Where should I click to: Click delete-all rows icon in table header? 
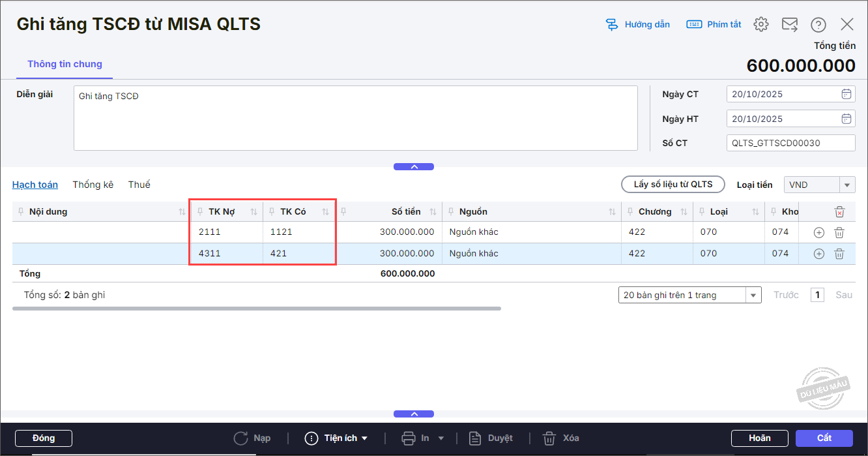point(839,212)
